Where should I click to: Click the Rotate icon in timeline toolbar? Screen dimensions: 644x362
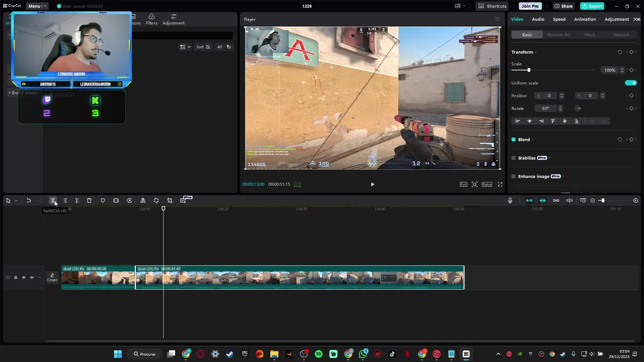click(x=156, y=201)
